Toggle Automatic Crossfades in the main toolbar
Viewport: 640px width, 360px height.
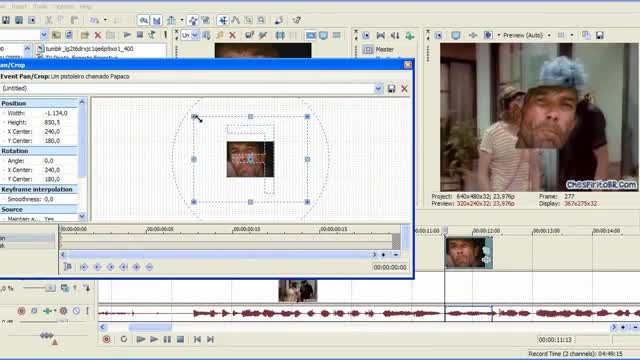(x=157, y=20)
